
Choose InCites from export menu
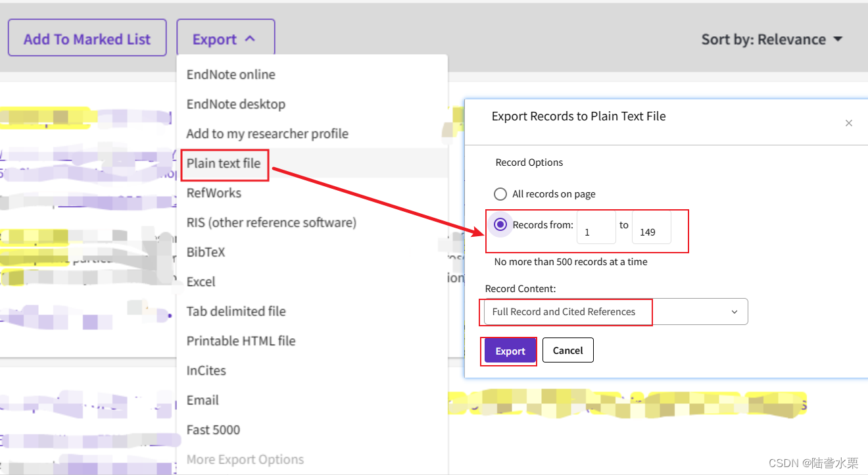click(x=312, y=370)
